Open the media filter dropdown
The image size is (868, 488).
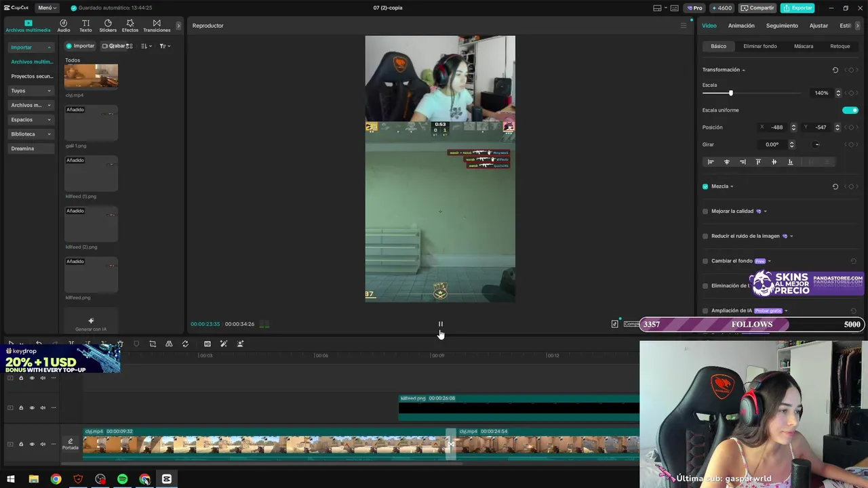pyautogui.click(x=165, y=46)
